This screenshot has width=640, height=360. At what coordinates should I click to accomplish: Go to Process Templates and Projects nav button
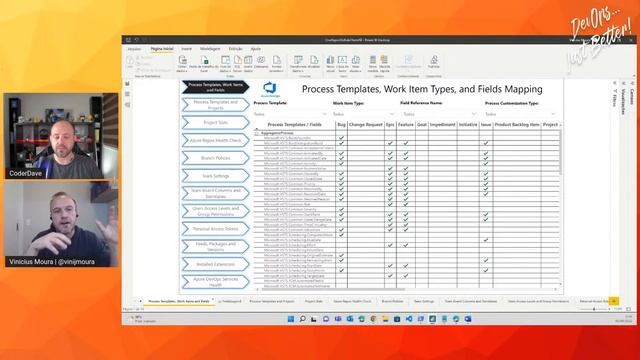215,104
